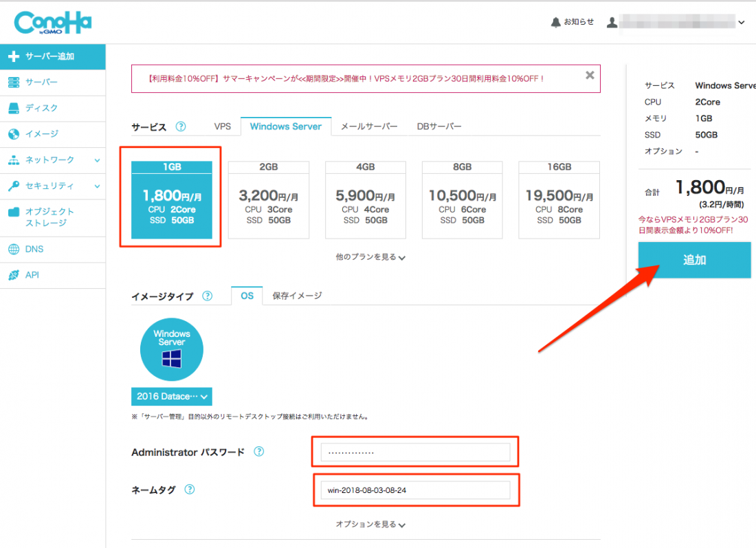The width and height of the screenshot is (756, 548).
Task: Go to イメージ page in sidebar
Action: pos(52,134)
